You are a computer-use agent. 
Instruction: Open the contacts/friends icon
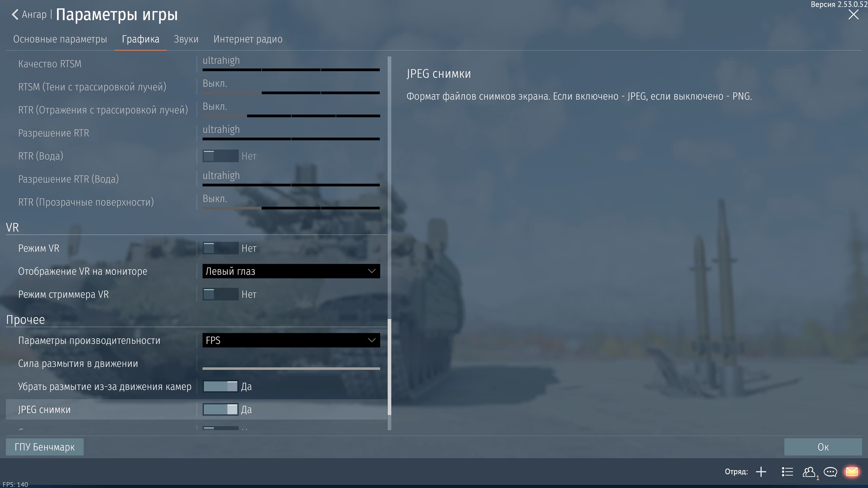coord(809,472)
